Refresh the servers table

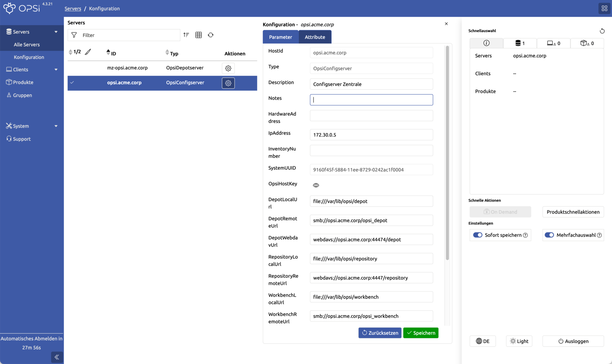tap(210, 35)
